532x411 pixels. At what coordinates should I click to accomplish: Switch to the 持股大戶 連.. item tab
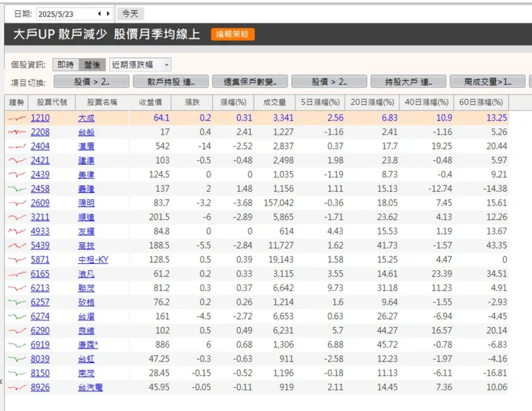(408, 82)
